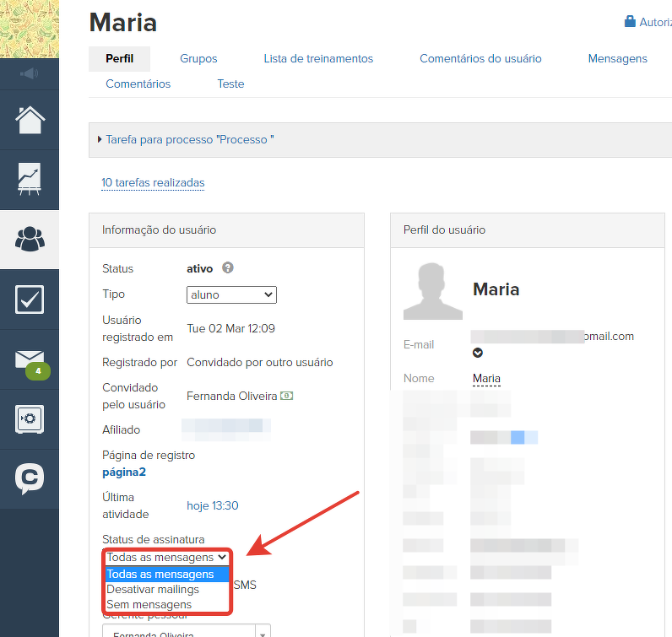The image size is (672, 637).
Task: Open the chat bubble sidebar icon
Action: (x=30, y=479)
